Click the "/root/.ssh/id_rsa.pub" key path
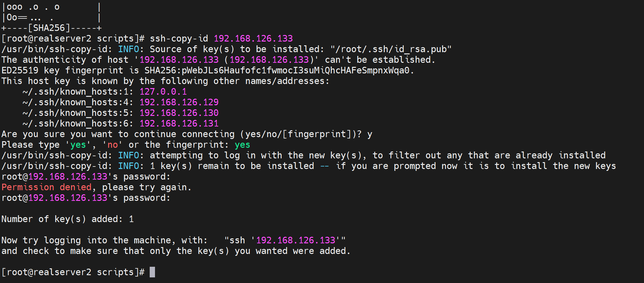This screenshot has width=644, height=283. (x=391, y=49)
